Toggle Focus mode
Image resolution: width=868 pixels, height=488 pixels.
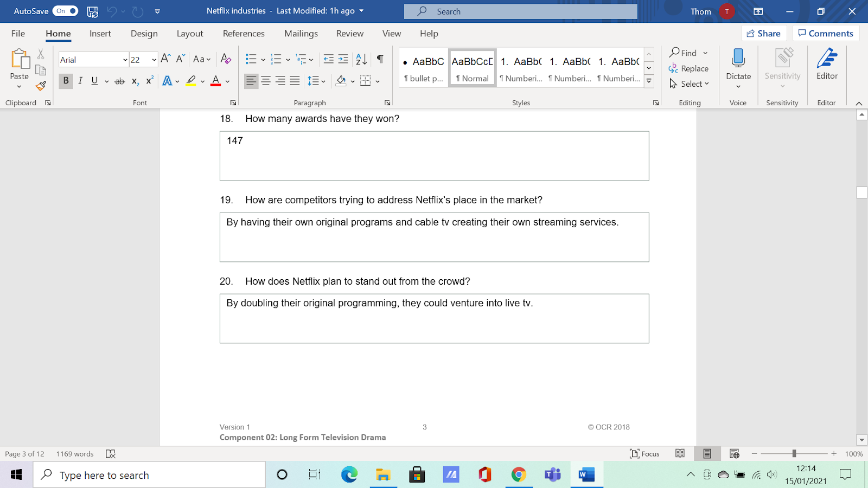point(644,454)
